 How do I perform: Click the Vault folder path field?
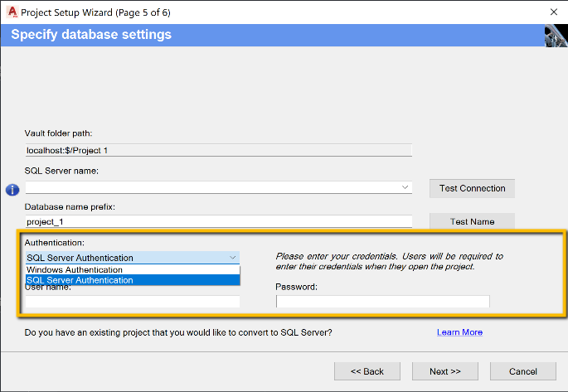pos(219,150)
